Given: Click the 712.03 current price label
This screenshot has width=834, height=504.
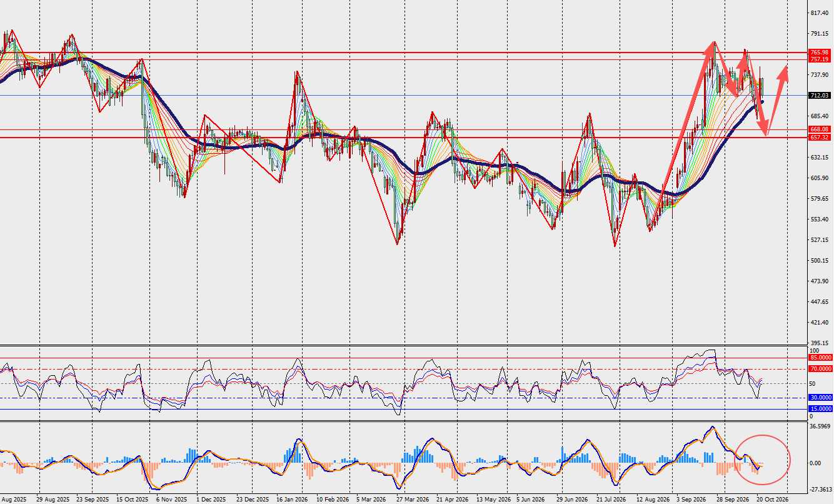Looking at the screenshot, I should (x=820, y=96).
